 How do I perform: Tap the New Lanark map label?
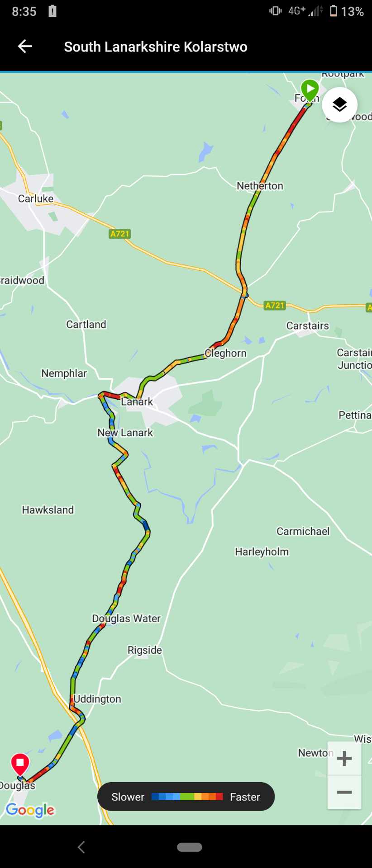point(125,433)
